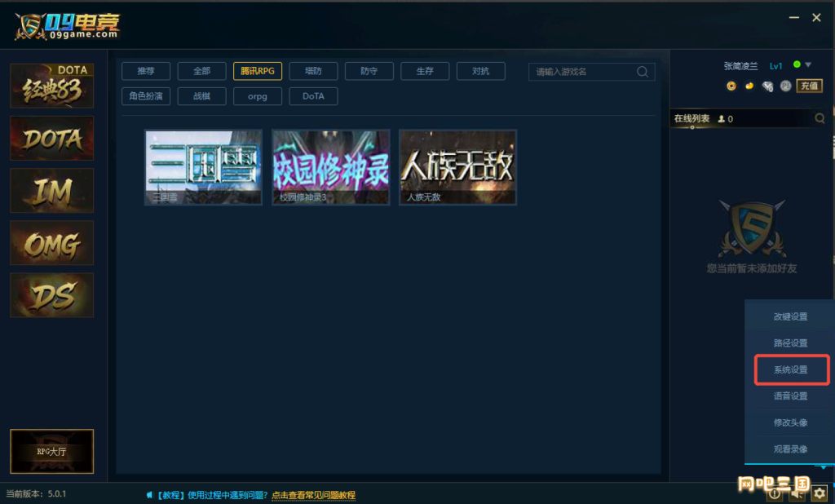Select the 推荐 category filter
Screen dimensions: 835x504
point(146,71)
